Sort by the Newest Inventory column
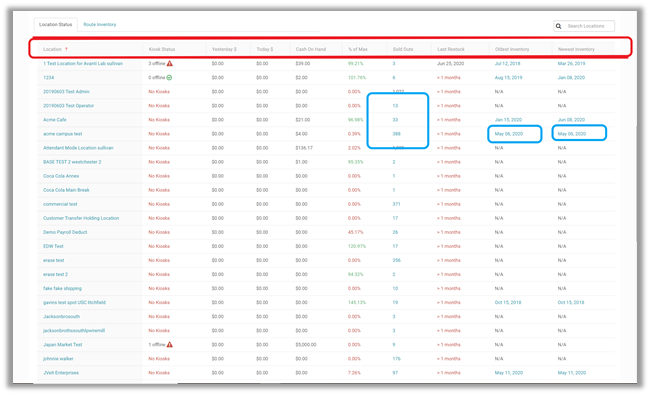This screenshot has height=395, width=650. click(x=576, y=49)
